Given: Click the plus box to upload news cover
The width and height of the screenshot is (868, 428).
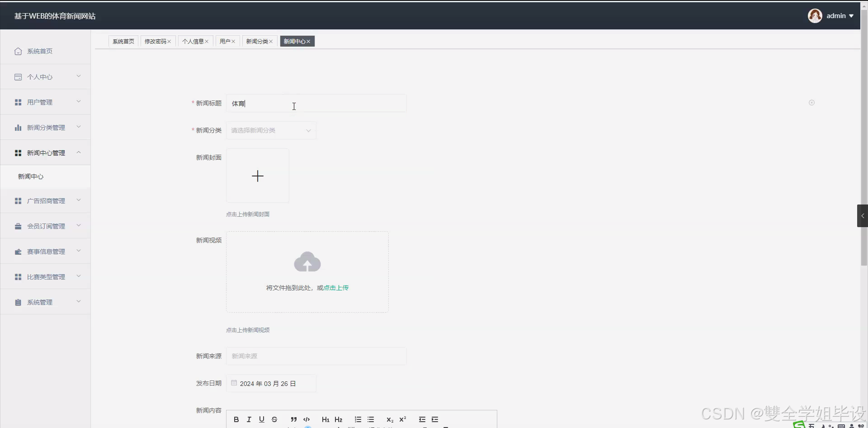Looking at the screenshot, I should coord(257,176).
